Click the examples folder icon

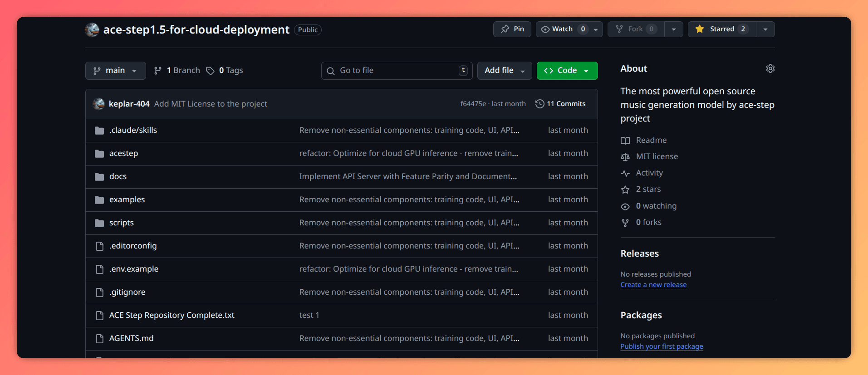(x=99, y=200)
